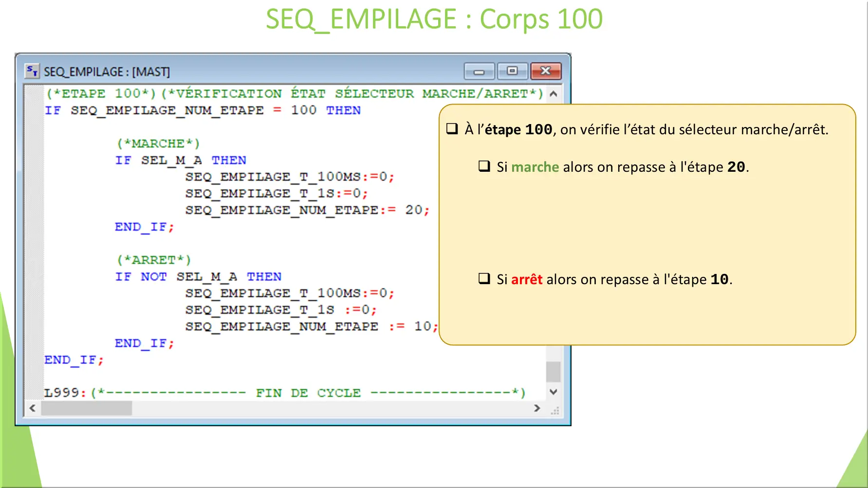Click the minimize window icon
Viewport: 868px width, 488px height.
click(479, 71)
